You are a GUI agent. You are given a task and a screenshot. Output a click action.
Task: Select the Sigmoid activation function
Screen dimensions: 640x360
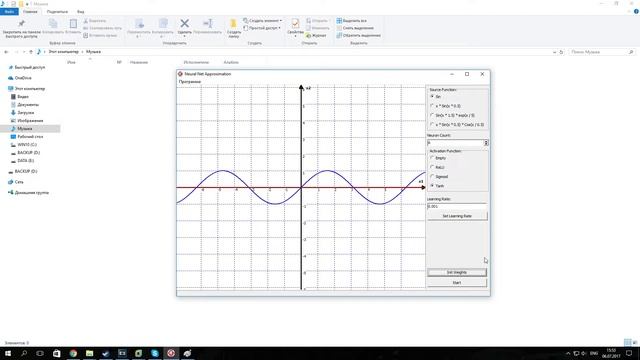coord(432,176)
